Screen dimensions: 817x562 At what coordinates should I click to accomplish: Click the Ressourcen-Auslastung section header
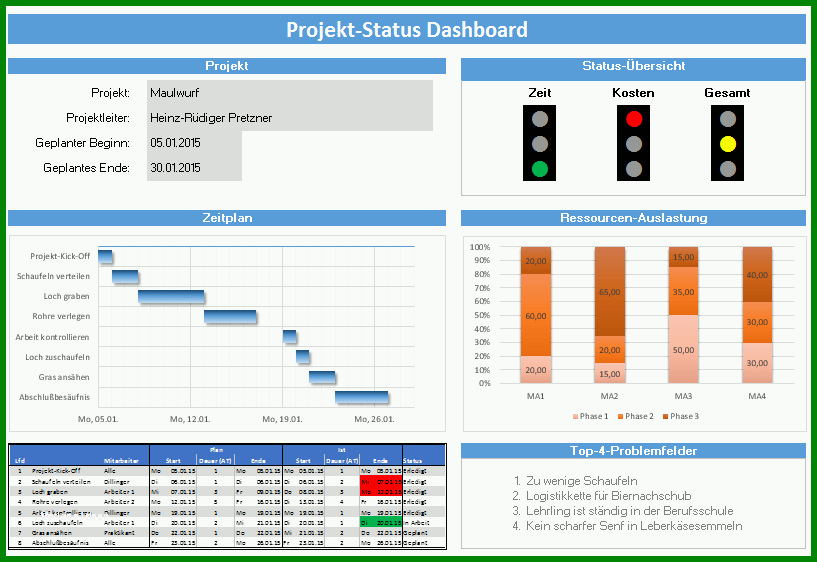[634, 218]
